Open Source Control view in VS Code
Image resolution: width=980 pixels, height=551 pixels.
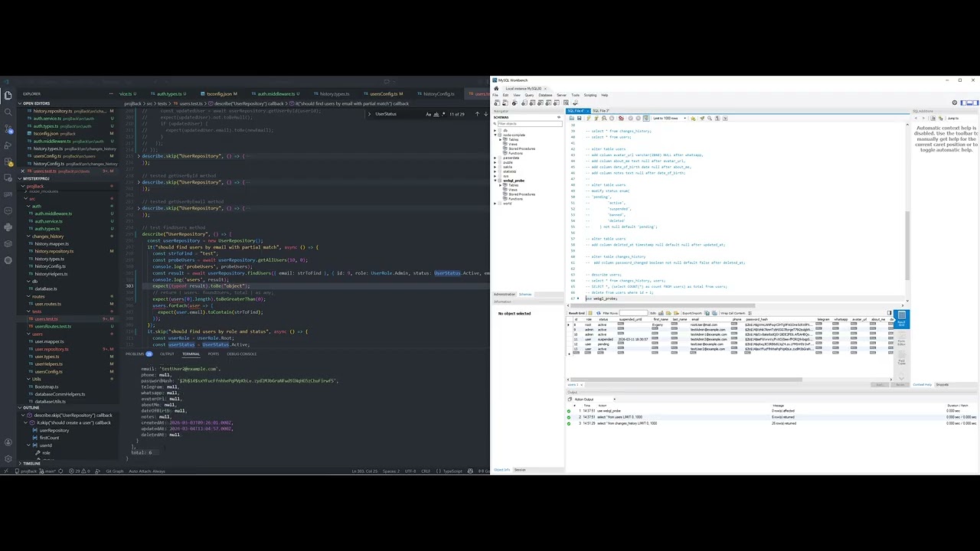8,129
